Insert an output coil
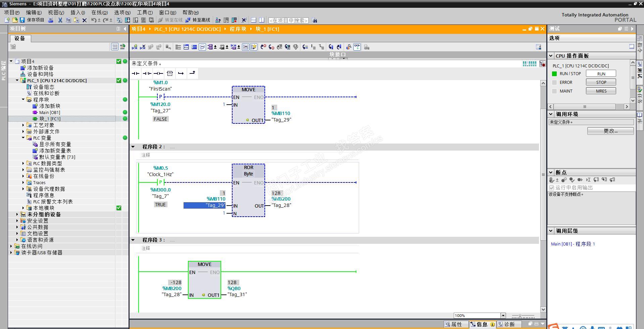Screen dimensions: 644x329 point(158,73)
